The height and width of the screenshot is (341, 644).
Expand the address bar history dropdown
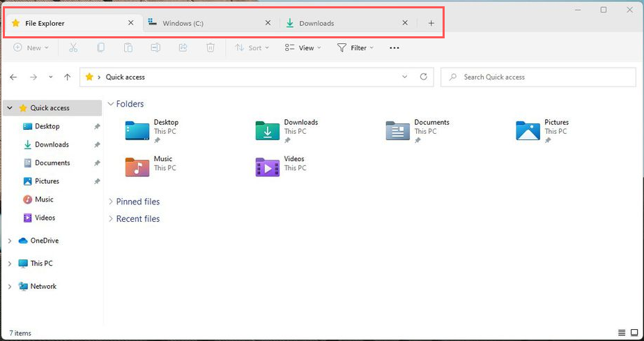point(404,77)
